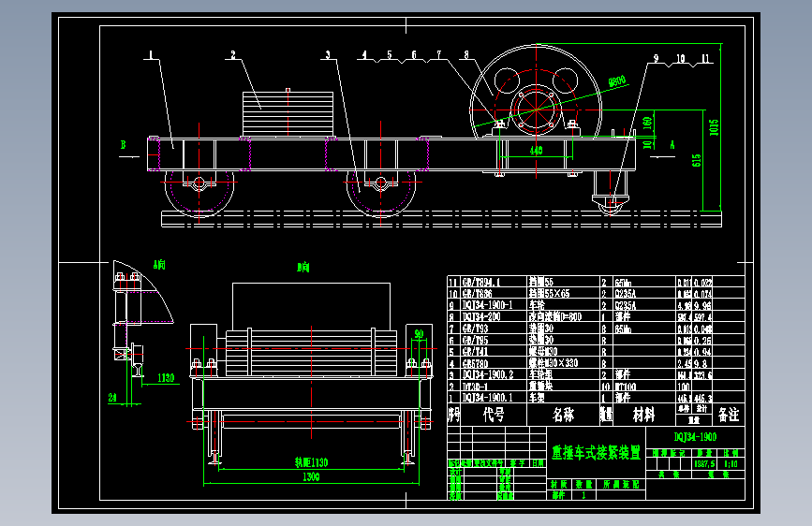Click the 1130 dimension in view A
This screenshot has height=526, width=812.
[166, 378]
